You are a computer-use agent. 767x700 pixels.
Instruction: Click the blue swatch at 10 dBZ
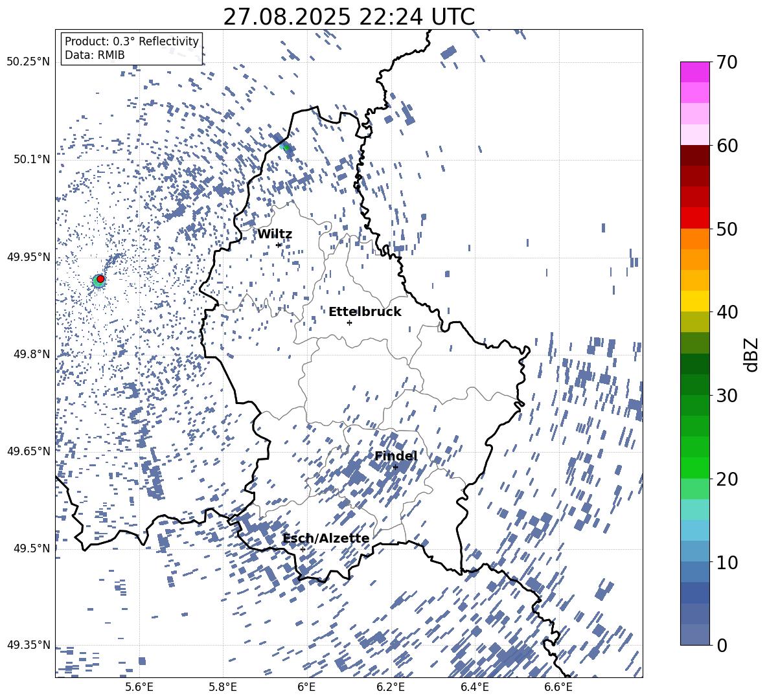[694, 572]
